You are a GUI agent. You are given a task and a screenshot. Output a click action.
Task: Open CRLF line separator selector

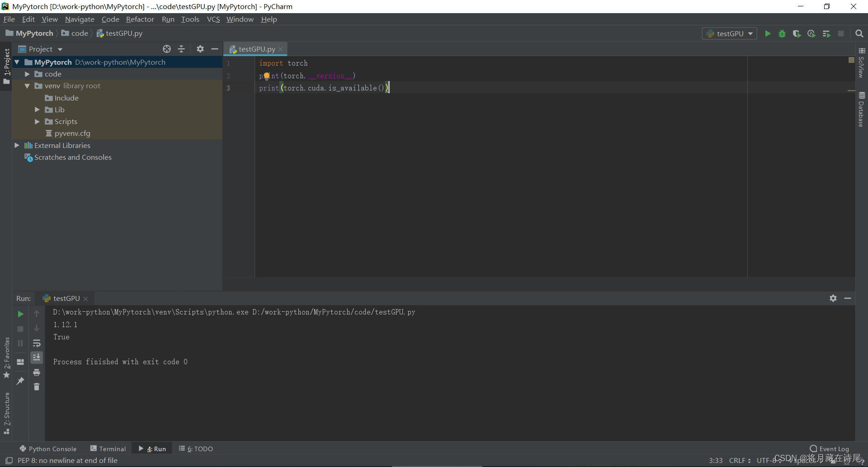click(x=740, y=461)
